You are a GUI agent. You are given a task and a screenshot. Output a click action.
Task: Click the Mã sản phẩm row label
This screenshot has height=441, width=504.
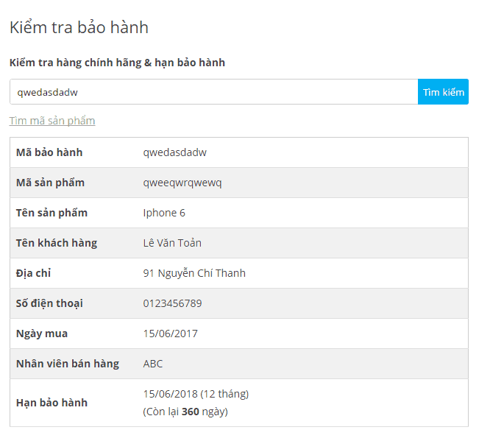(50, 183)
